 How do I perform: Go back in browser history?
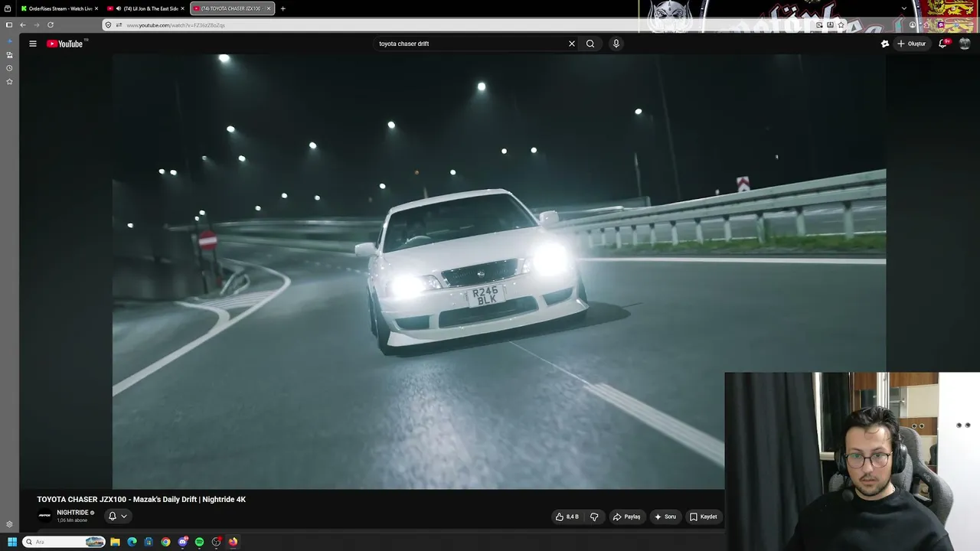pyautogui.click(x=22, y=24)
